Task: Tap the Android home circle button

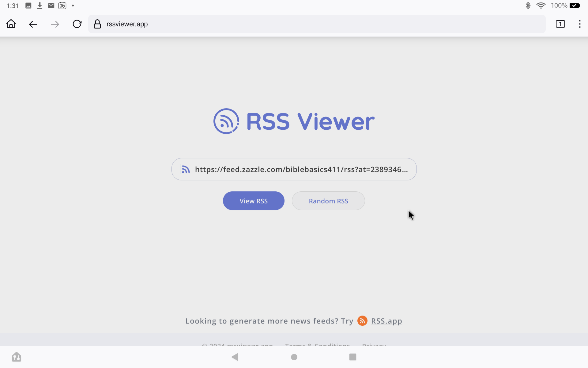Action: point(294,357)
